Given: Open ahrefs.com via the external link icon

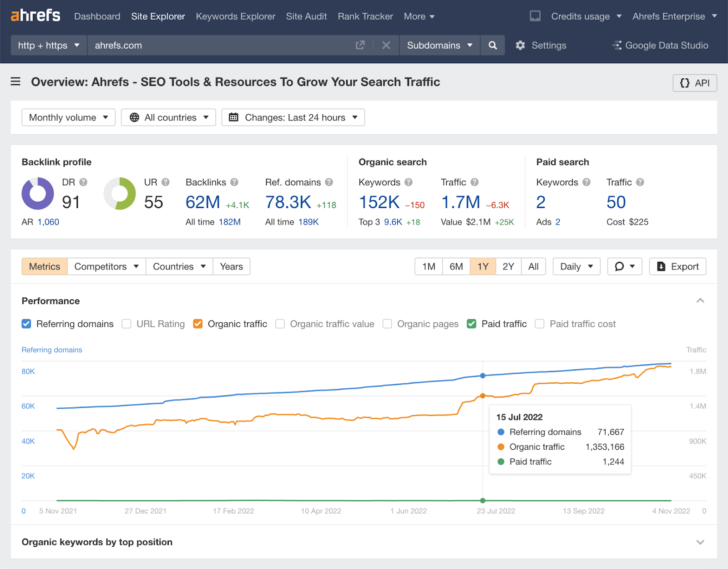Looking at the screenshot, I should coord(360,45).
